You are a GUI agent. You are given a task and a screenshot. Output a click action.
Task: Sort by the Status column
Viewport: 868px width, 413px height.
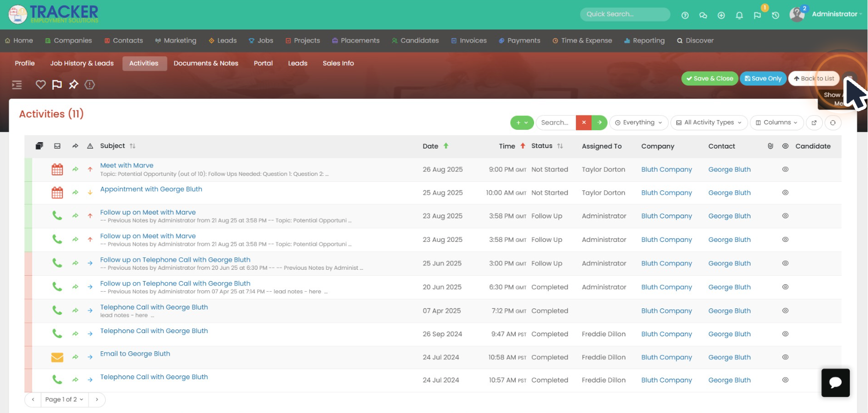[x=547, y=146]
